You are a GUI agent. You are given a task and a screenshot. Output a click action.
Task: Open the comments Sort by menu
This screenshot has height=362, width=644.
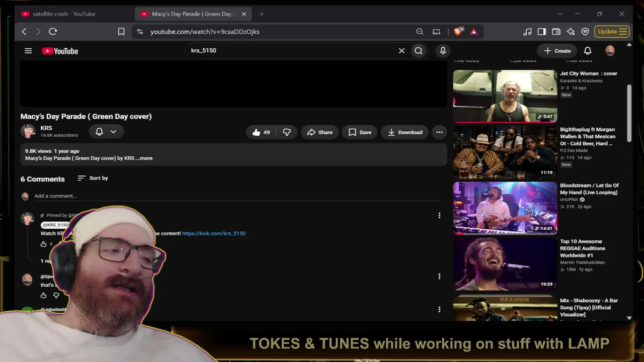tap(93, 178)
